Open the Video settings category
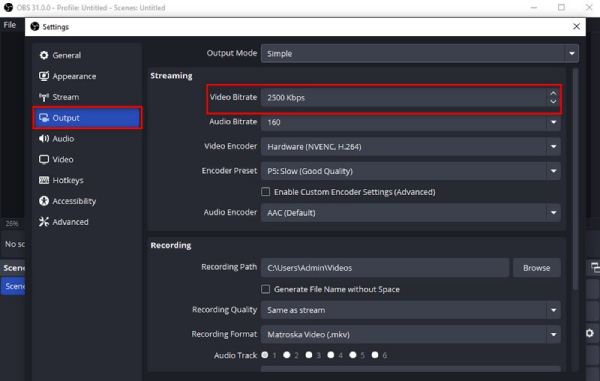This screenshot has height=381, width=600. pos(87,159)
